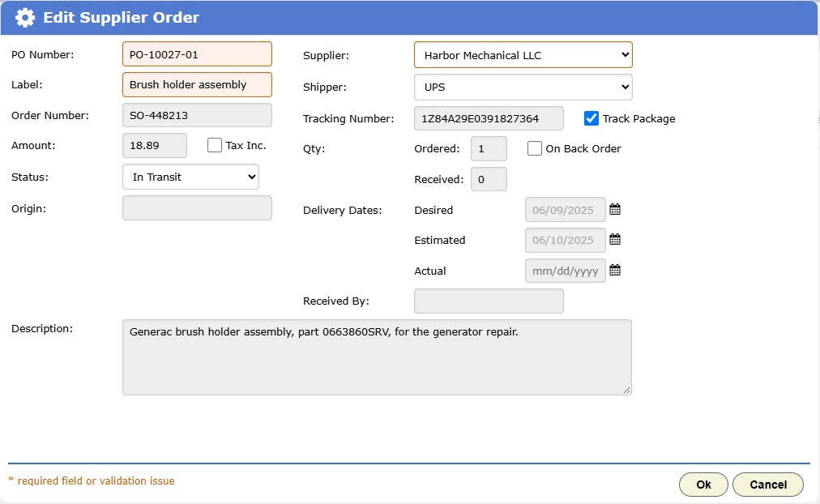Open the Status dropdown showing In Transit
820x504 pixels.
[x=190, y=177]
